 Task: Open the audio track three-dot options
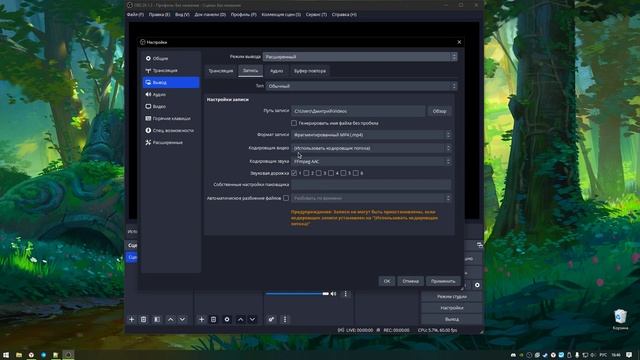pos(346,293)
